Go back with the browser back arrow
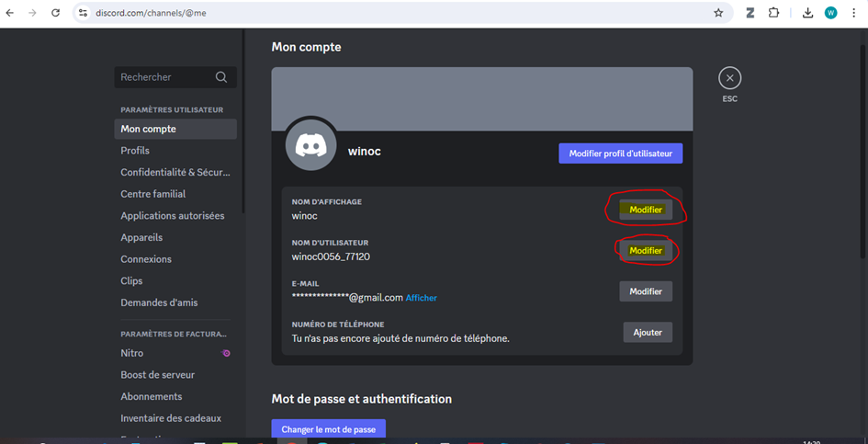Image resolution: width=868 pixels, height=444 pixels. (x=10, y=13)
